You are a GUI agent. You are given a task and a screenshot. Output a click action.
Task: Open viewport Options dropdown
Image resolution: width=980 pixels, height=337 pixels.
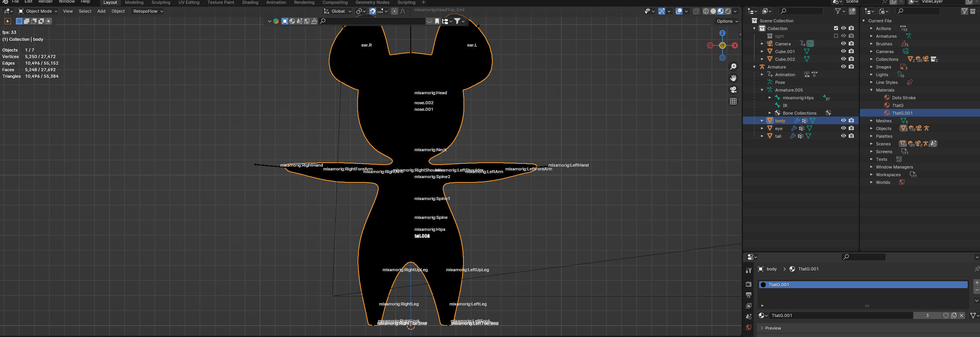[x=727, y=21]
